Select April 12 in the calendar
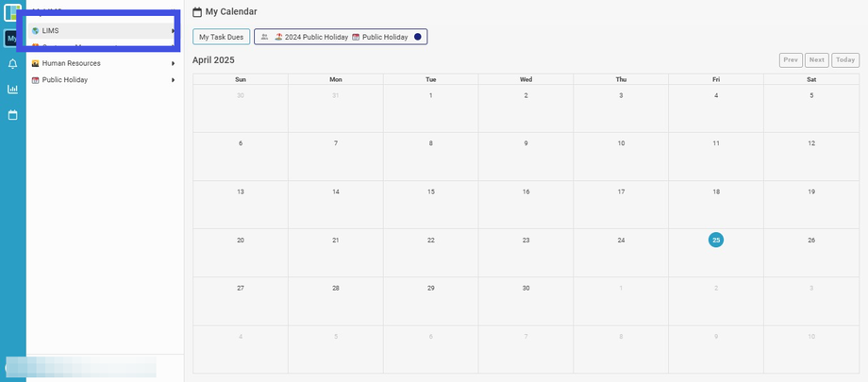 (811, 157)
